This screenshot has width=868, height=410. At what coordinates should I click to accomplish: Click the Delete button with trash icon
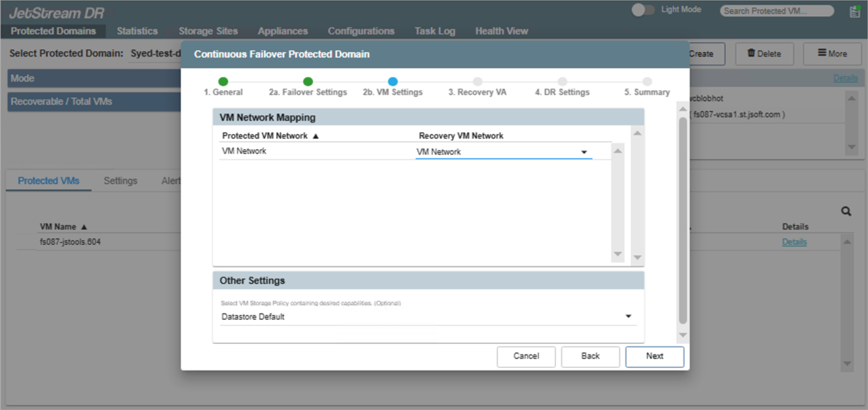pos(764,54)
